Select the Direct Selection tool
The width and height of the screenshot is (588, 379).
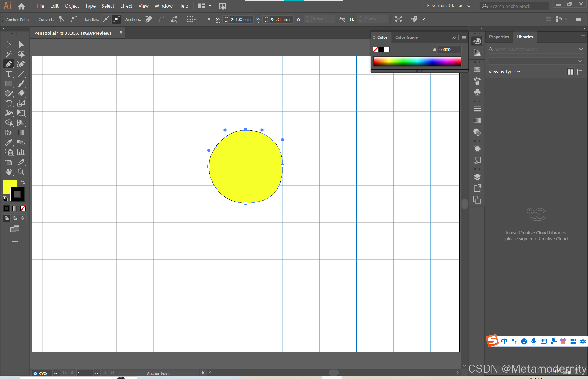coord(21,44)
